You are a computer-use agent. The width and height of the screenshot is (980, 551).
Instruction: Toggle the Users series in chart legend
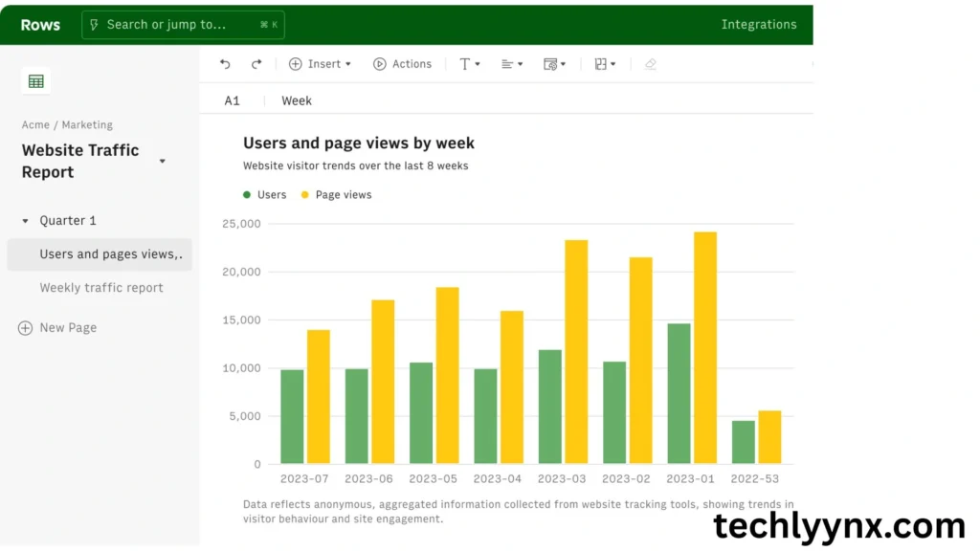tap(265, 195)
